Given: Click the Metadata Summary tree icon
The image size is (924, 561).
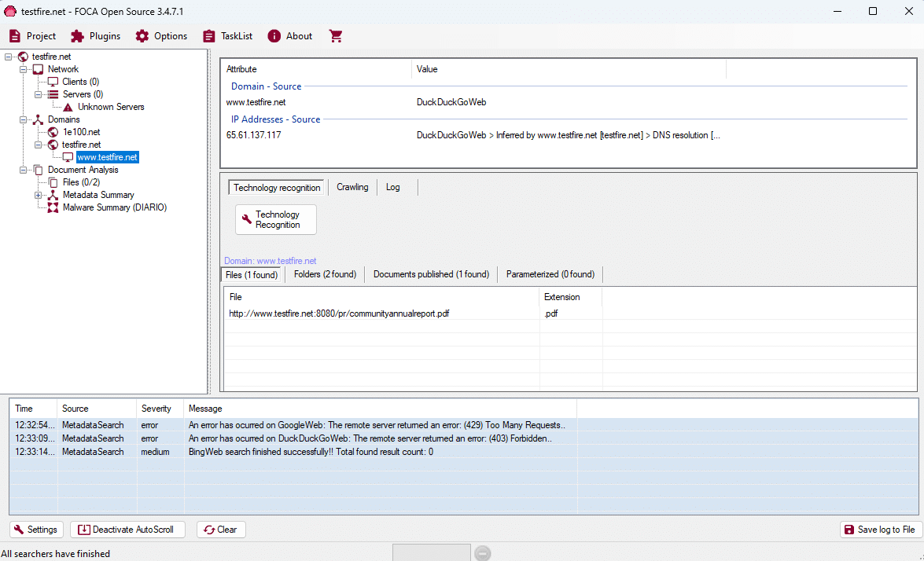Looking at the screenshot, I should 53,195.
